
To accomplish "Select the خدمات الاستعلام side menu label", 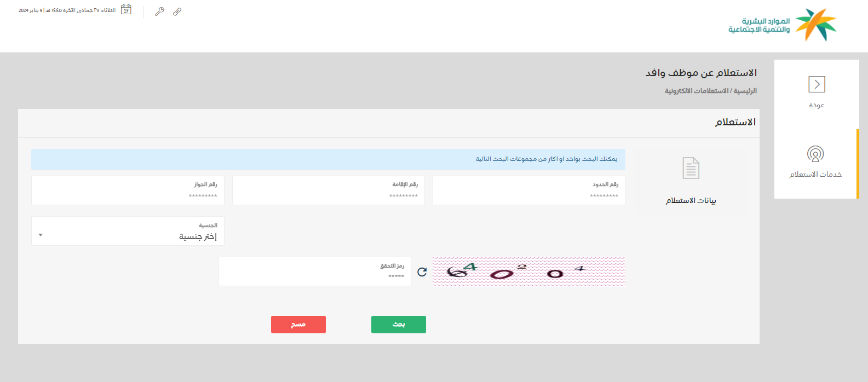I will tap(815, 175).
